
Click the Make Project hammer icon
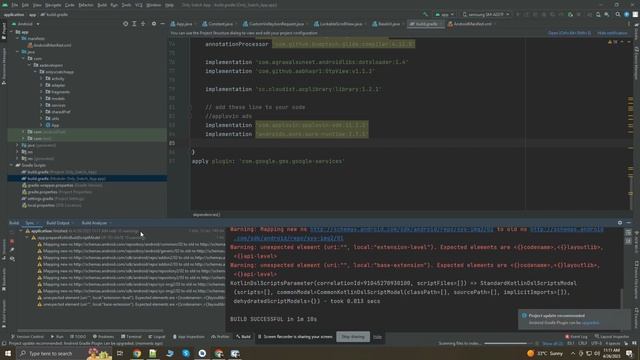tap(425, 14)
